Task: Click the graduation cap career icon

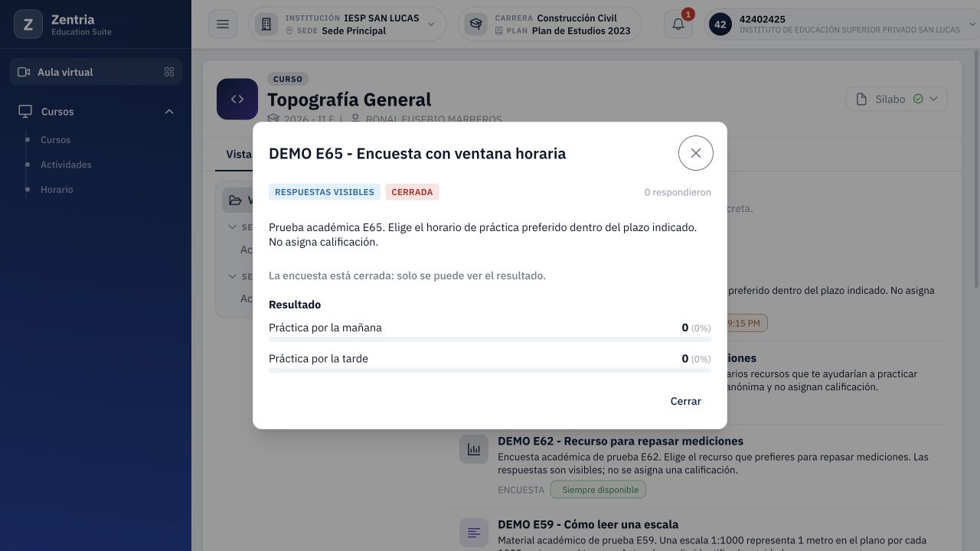Action: click(x=476, y=24)
